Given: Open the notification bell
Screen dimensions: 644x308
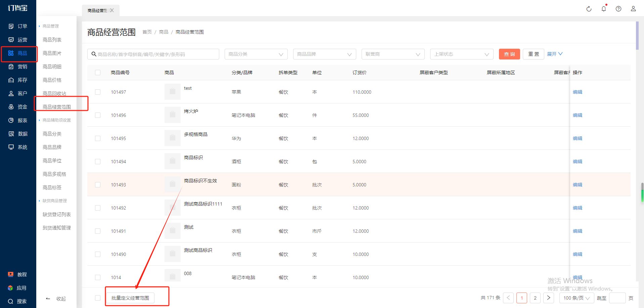Looking at the screenshot, I should 603,9.
